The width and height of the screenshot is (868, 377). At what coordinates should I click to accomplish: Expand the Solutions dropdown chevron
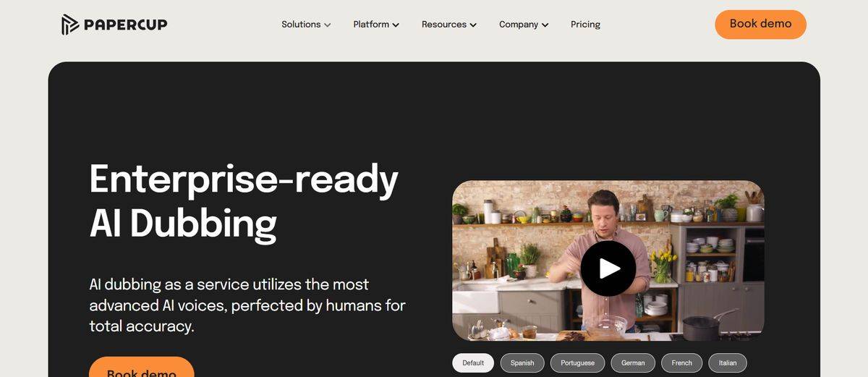point(328,25)
